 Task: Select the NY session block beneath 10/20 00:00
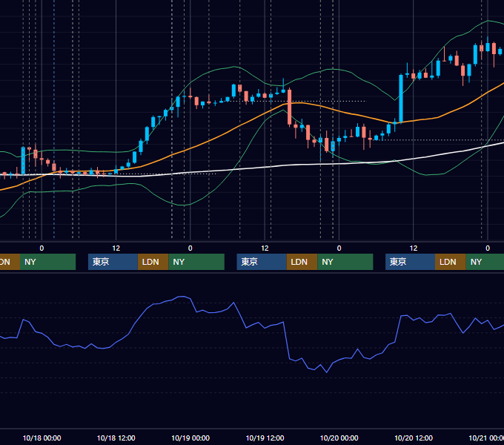[345, 262]
